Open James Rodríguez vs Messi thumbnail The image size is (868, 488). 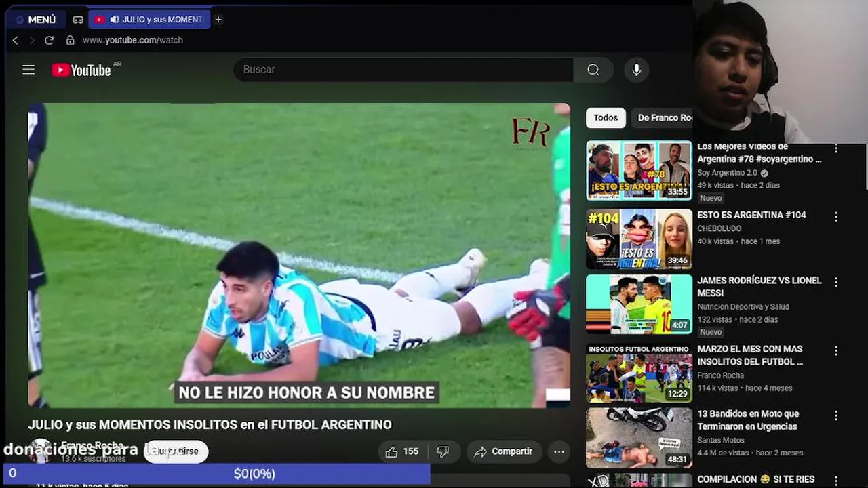click(639, 304)
